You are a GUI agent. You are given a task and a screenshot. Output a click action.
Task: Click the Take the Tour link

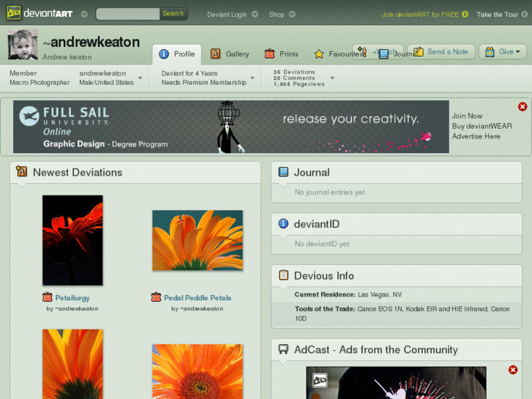coord(497,14)
